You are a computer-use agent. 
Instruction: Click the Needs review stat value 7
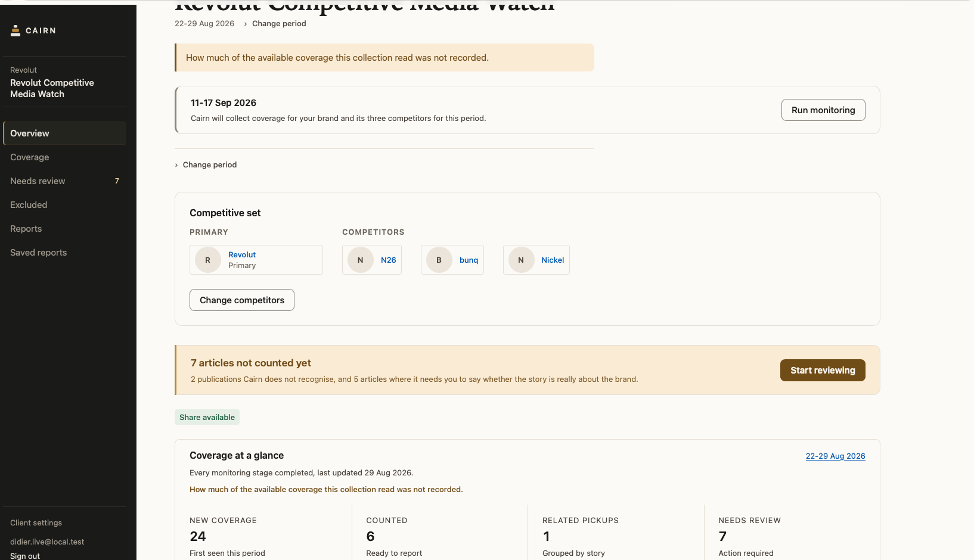pyautogui.click(x=722, y=537)
